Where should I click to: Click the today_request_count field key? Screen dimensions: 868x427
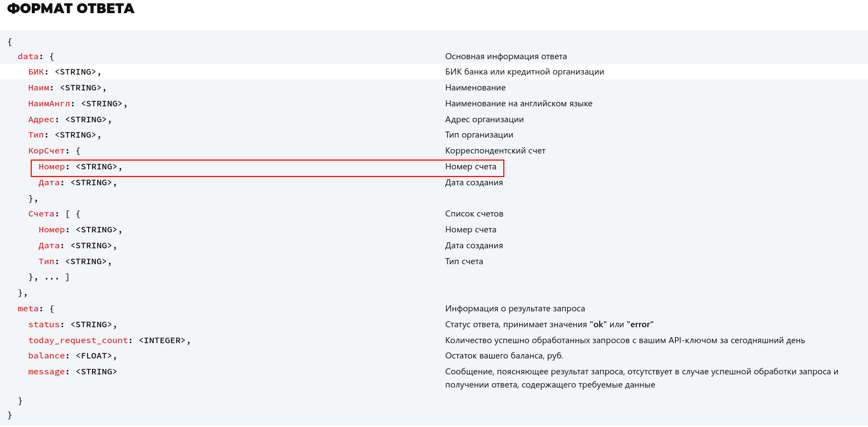pos(78,340)
